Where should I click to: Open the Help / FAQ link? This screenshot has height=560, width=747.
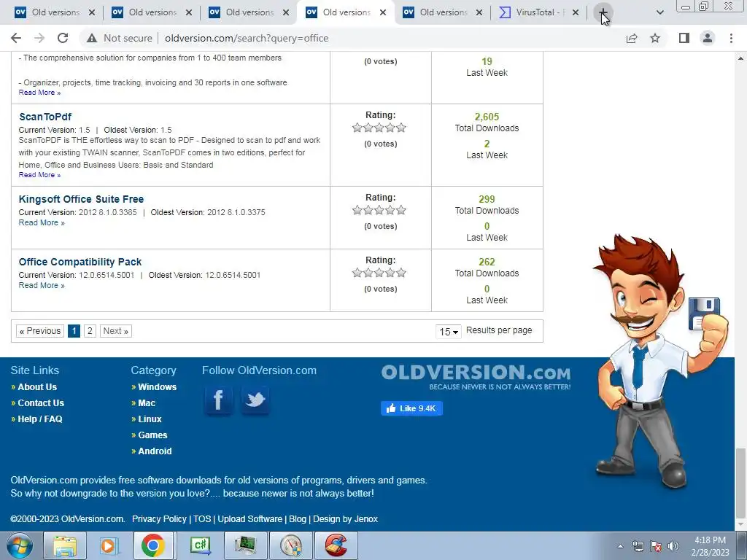(x=40, y=419)
